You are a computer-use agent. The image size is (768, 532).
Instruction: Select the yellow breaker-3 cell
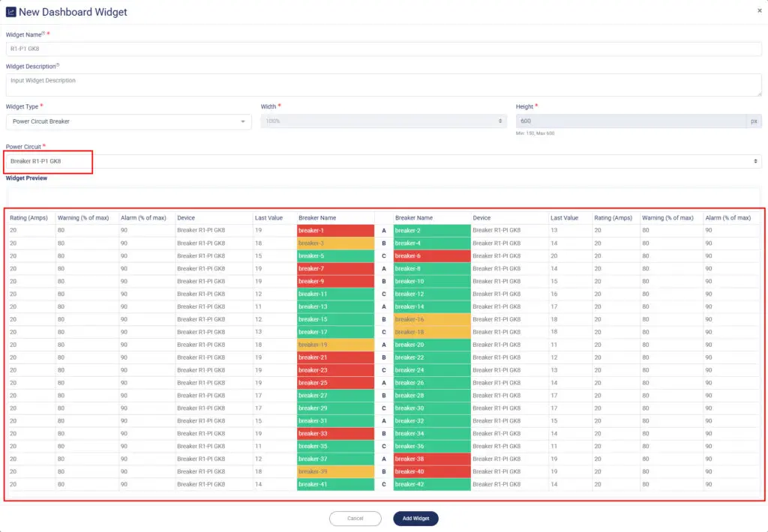point(335,244)
